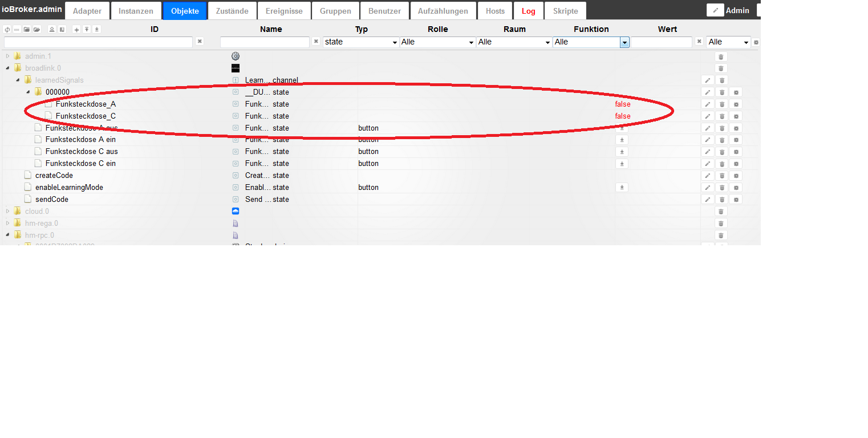Collapse the broadlink.0 tree node
Screen dimensions: 868x438
[x=7, y=68]
